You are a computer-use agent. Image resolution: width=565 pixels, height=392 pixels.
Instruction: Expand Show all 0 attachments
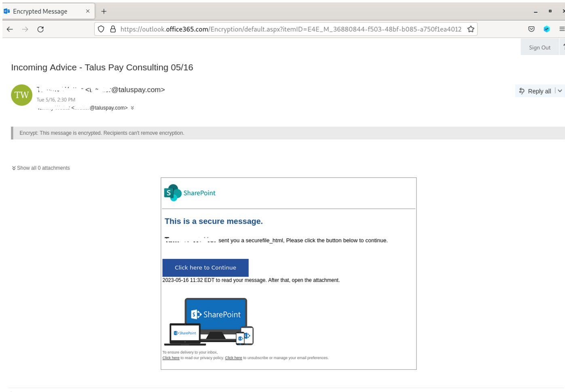41,168
